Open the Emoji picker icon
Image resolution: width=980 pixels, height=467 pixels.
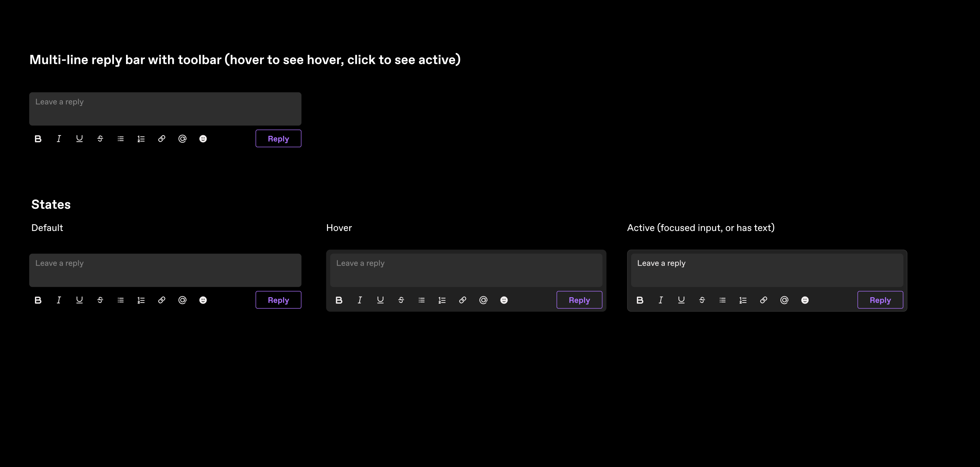203,139
